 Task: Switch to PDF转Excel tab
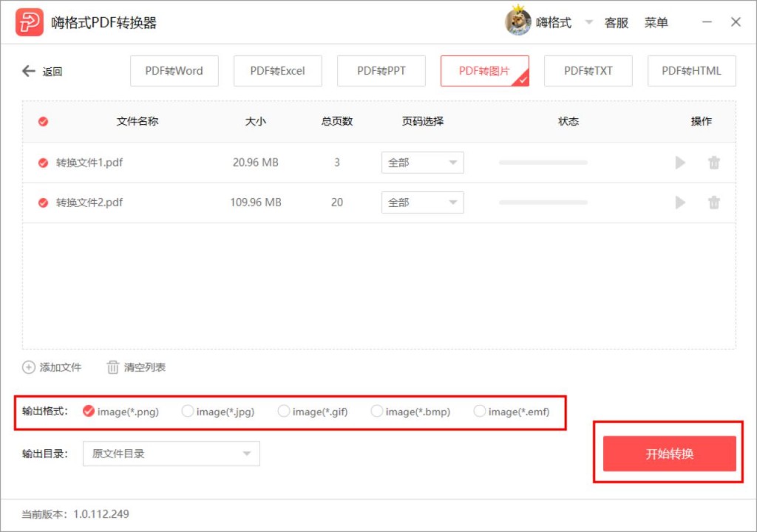(278, 71)
